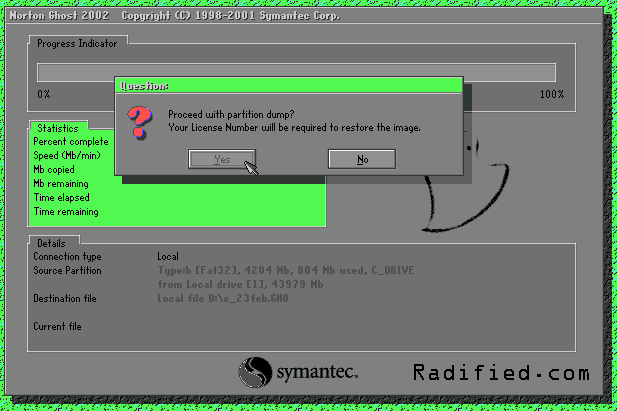The height and width of the screenshot is (411, 617).
Task: Decline the partition dump with No
Action: [x=362, y=159]
